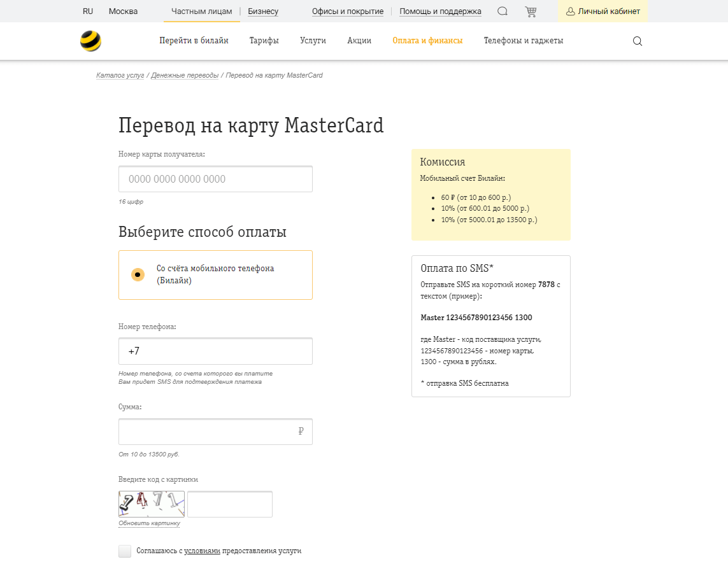The image size is (728, 571).
Task: Open the Оплата и финансы menu
Action: point(427,41)
